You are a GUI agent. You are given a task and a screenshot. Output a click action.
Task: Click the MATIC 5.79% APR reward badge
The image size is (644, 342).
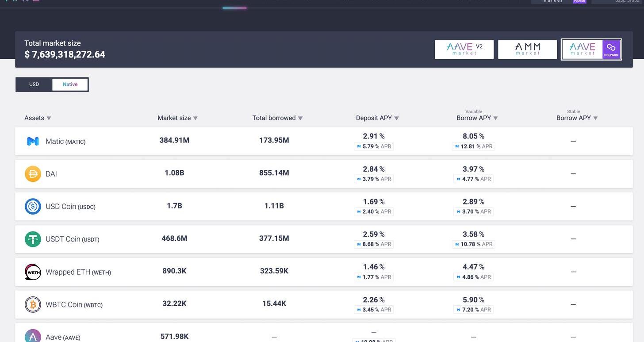point(374,146)
